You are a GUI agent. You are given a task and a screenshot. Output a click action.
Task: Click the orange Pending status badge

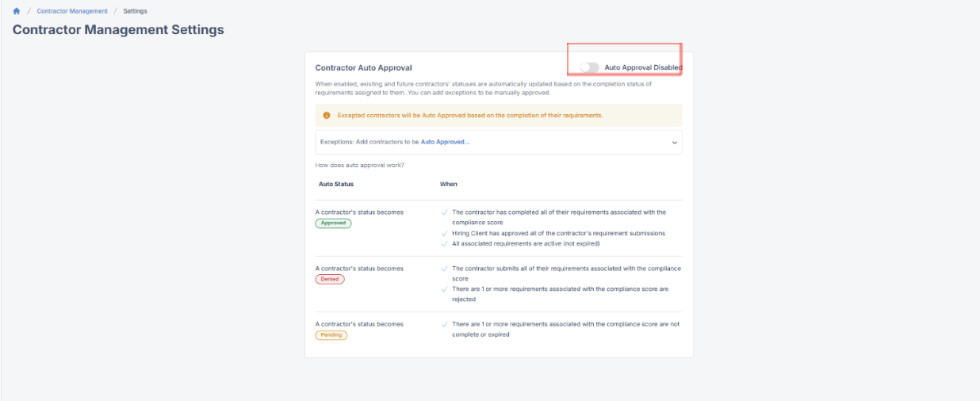[x=331, y=334]
